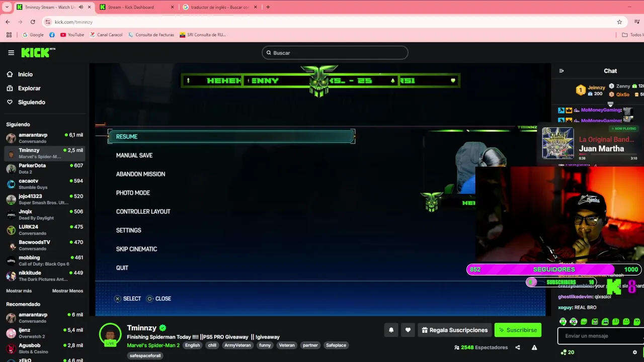Click the Enviar un mensaje chat box

(x=601, y=336)
